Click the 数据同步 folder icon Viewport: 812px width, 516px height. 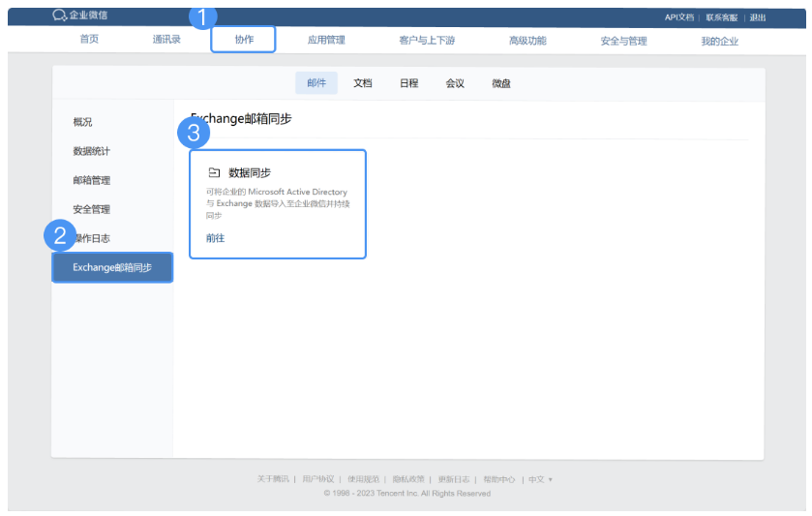point(214,172)
